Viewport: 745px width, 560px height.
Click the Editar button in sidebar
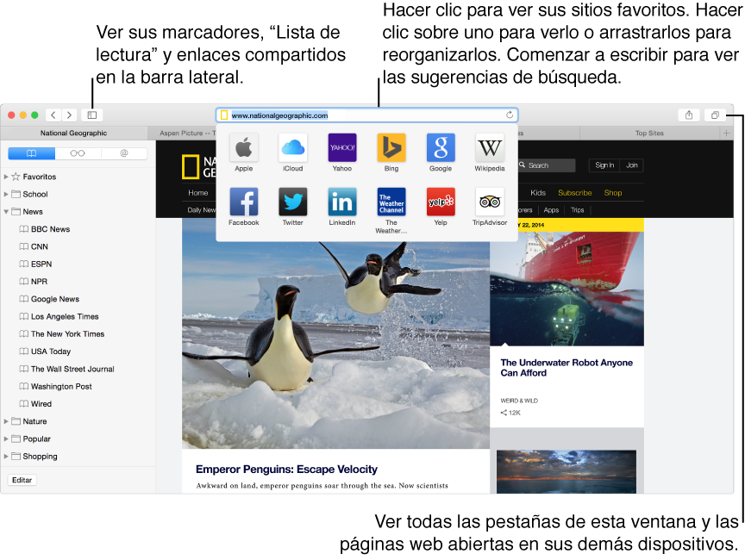22,480
